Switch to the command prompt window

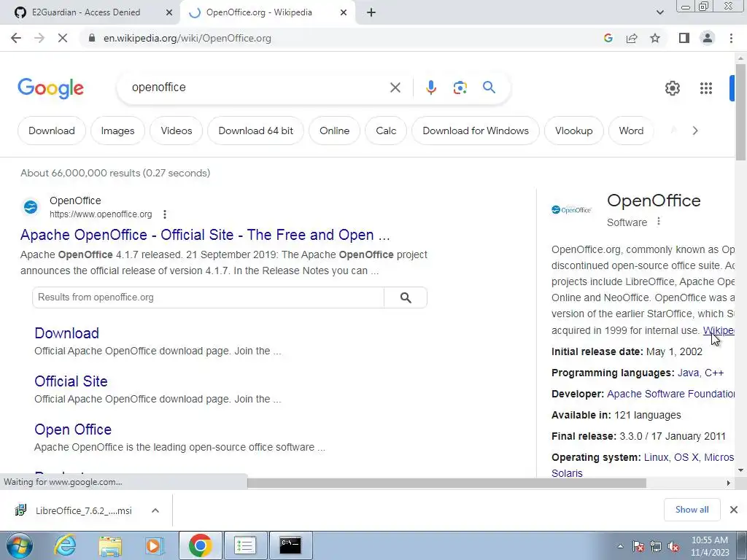290,545
